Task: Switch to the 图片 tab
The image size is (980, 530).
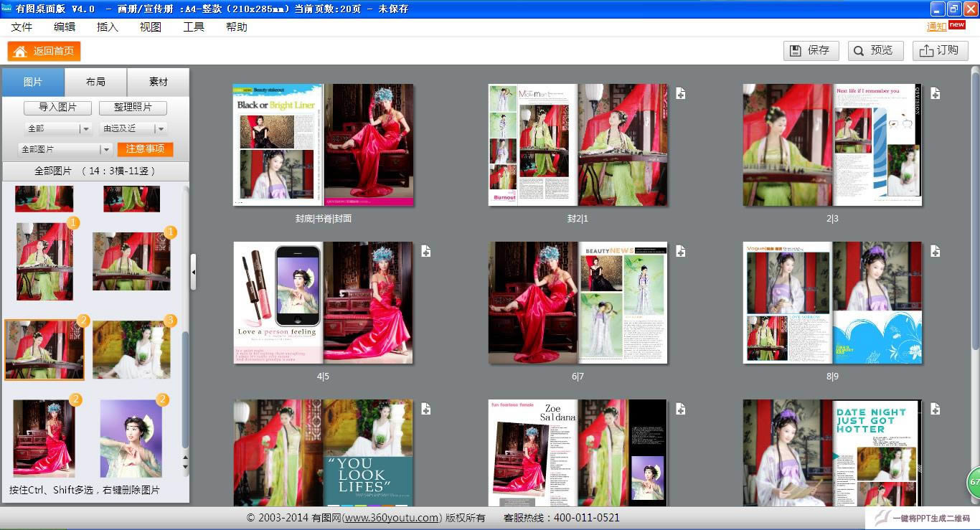Action: (x=33, y=82)
